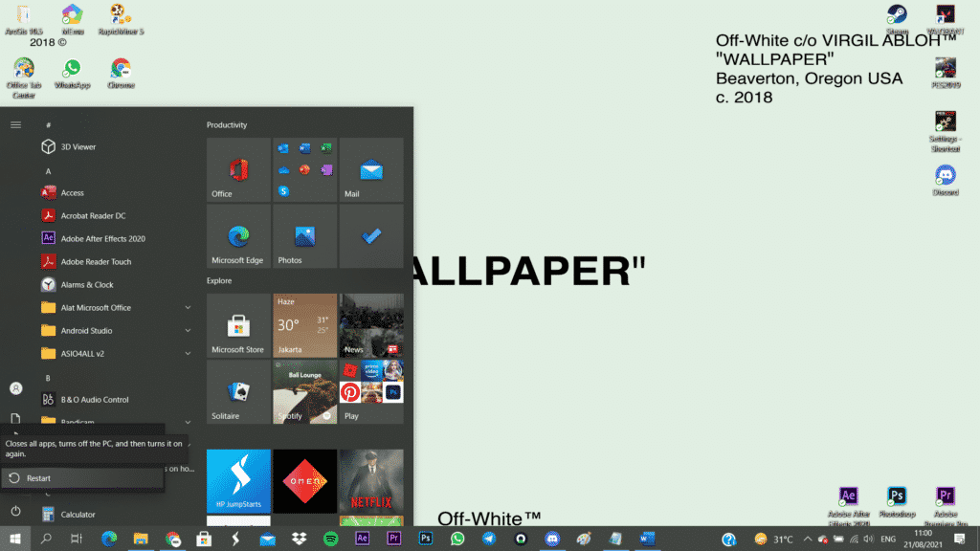Viewport: 980px width, 551px height.
Task: Open Telegram from taskbar
Action: [x=489, y=539]
